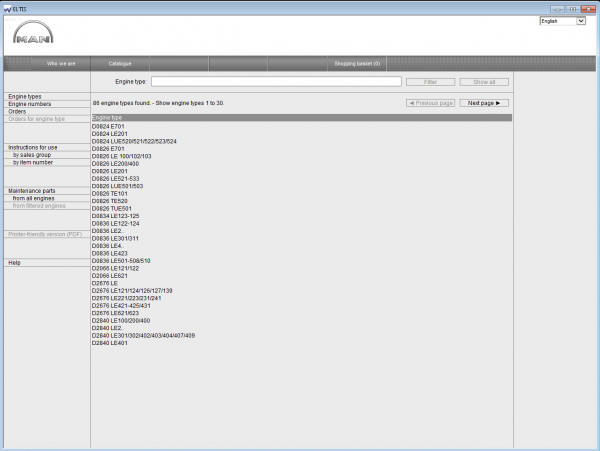Select engine D2676 LE221/223/231/241
600x451 pixels.
[x=127, y=298]
